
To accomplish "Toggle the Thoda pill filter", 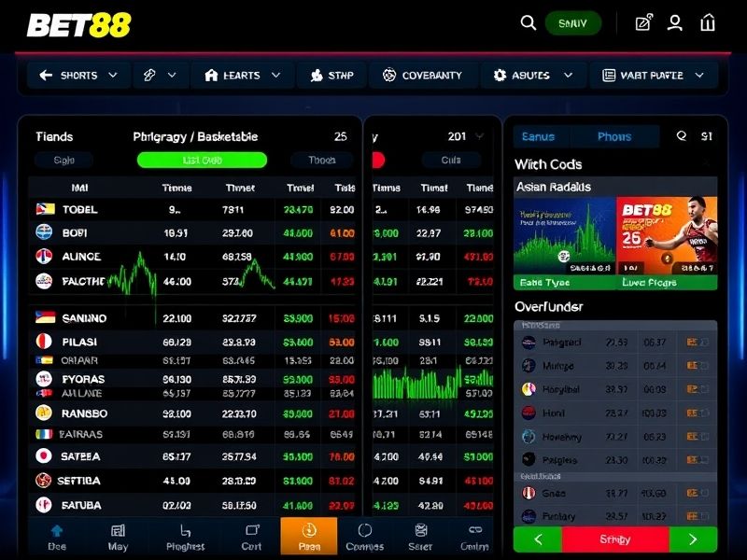I will [322, 160].
